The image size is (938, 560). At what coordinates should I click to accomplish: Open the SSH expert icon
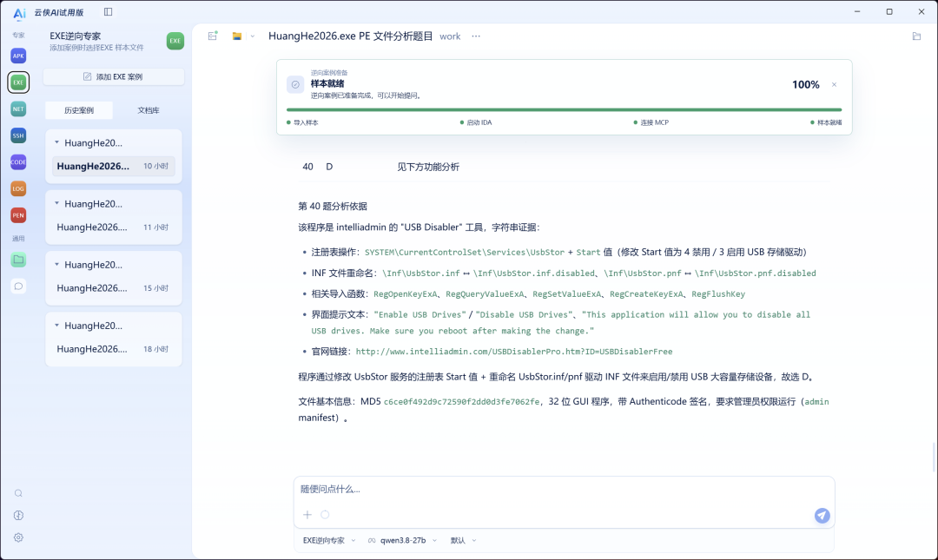18,135
